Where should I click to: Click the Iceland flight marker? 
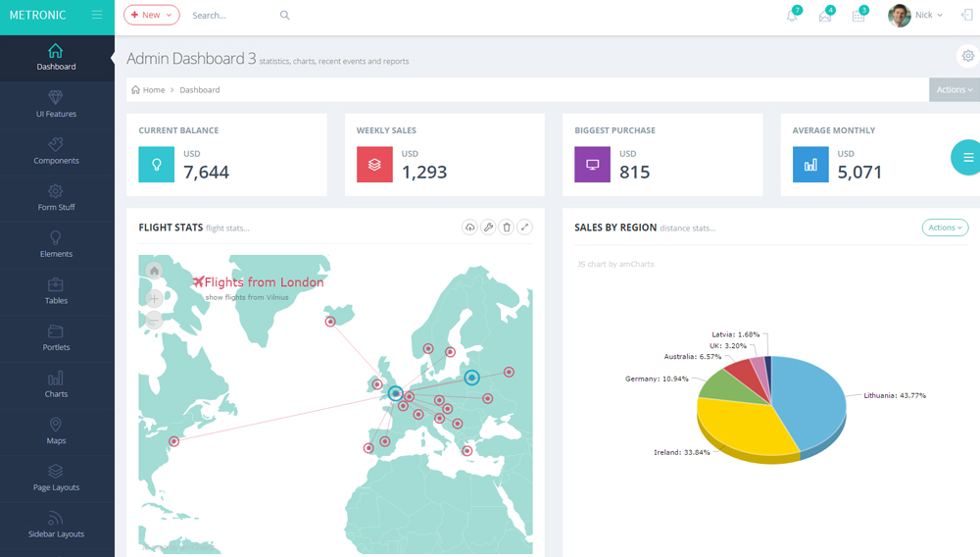(330, 322)
